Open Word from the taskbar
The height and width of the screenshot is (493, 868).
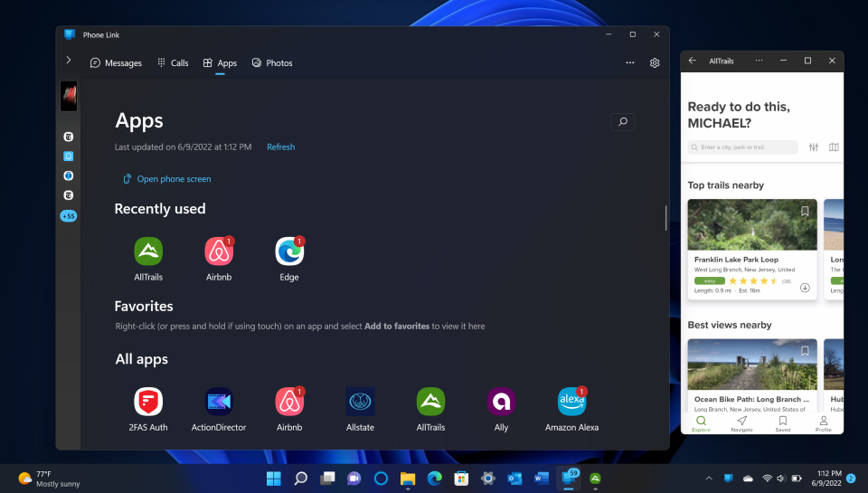point(542,478)
